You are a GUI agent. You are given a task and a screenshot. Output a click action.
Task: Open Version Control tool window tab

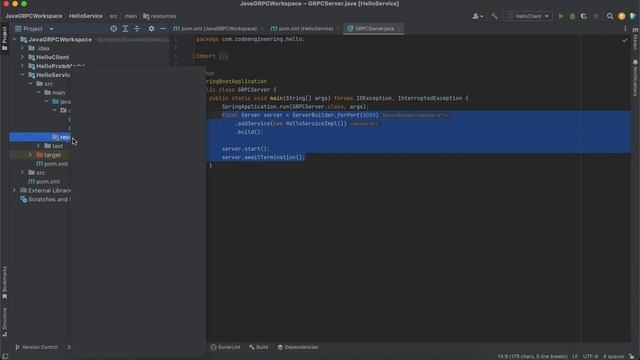37,347
